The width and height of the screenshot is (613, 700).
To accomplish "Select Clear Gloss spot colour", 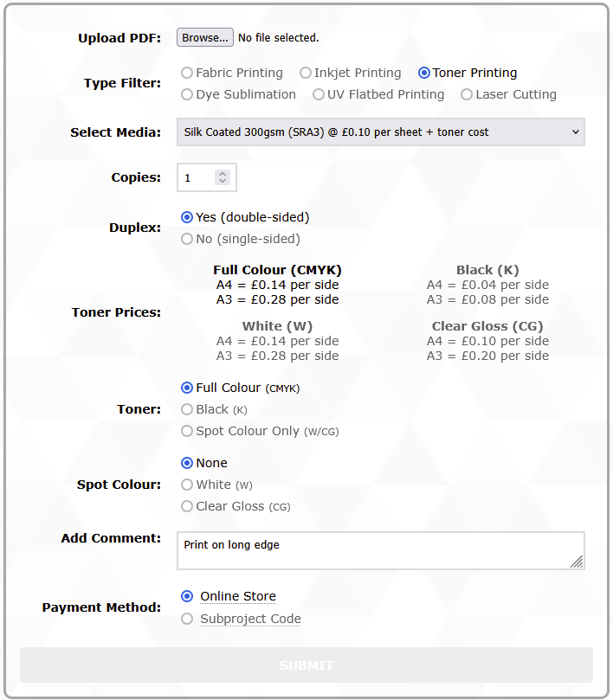I will coord(187,506).
